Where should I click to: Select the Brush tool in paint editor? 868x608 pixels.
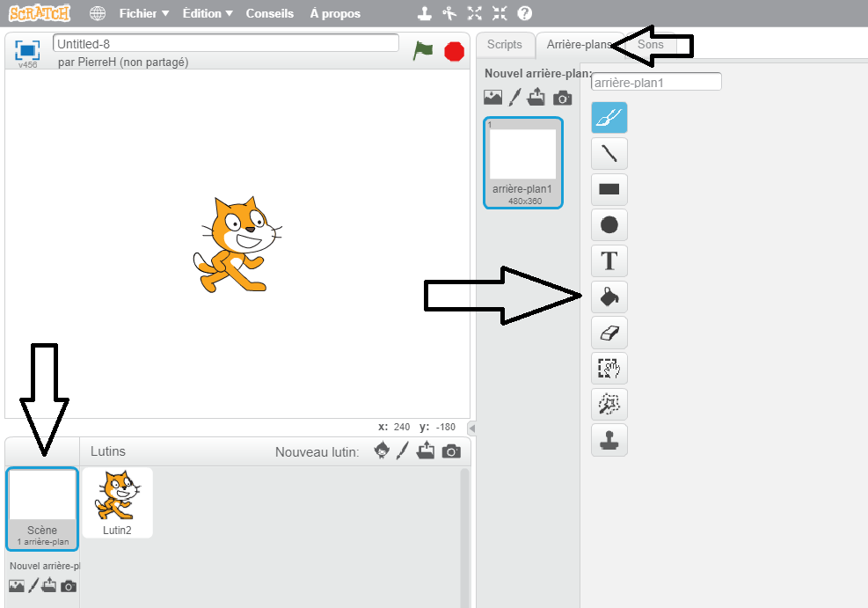[x=609, y=117]
